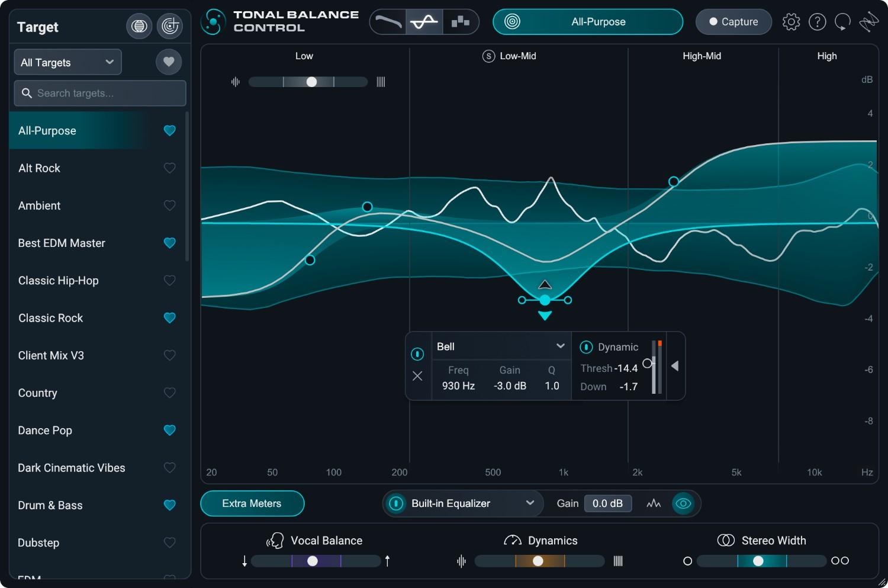Toggle the Built-in Equalizer power button
The height and width of the screenshot is (588, 888).
[395, 503]
